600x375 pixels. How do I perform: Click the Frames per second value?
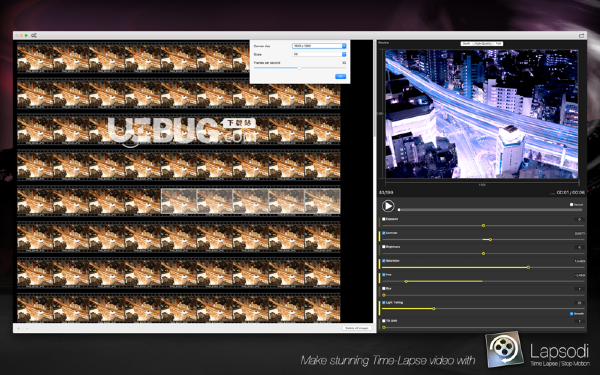point(344,63)
